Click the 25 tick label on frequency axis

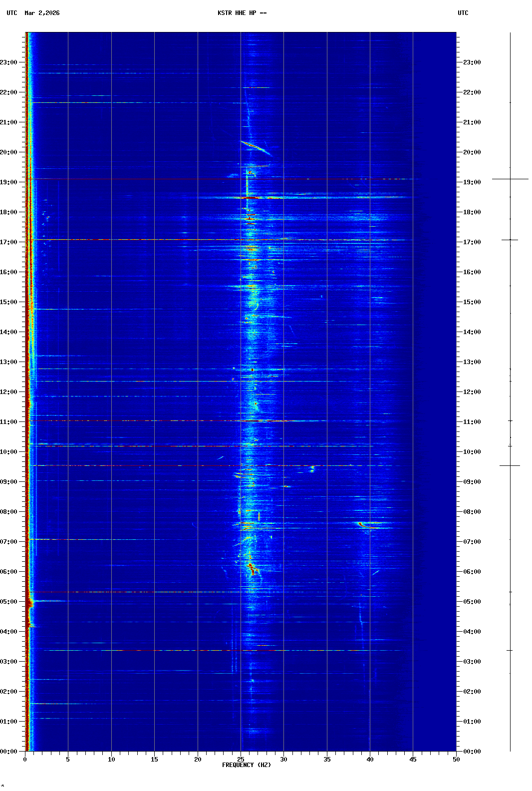(241, 760)
